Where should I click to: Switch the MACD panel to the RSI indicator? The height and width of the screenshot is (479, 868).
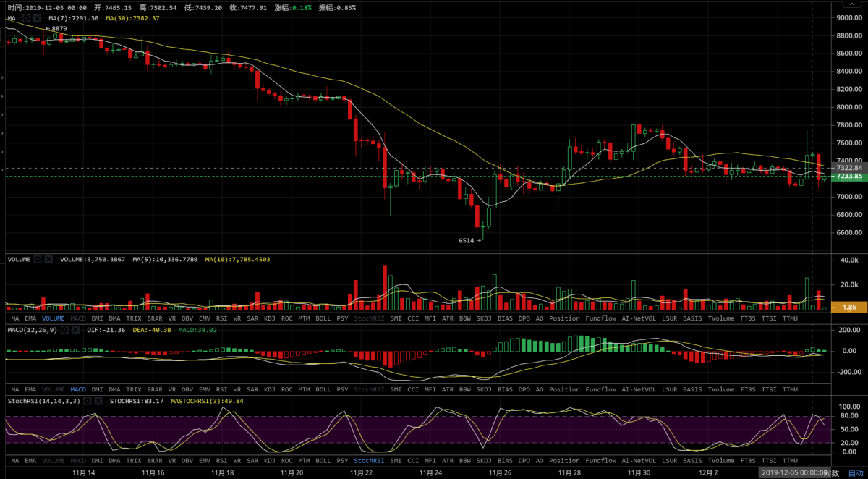pyautogui.click(x=222, y=389)
